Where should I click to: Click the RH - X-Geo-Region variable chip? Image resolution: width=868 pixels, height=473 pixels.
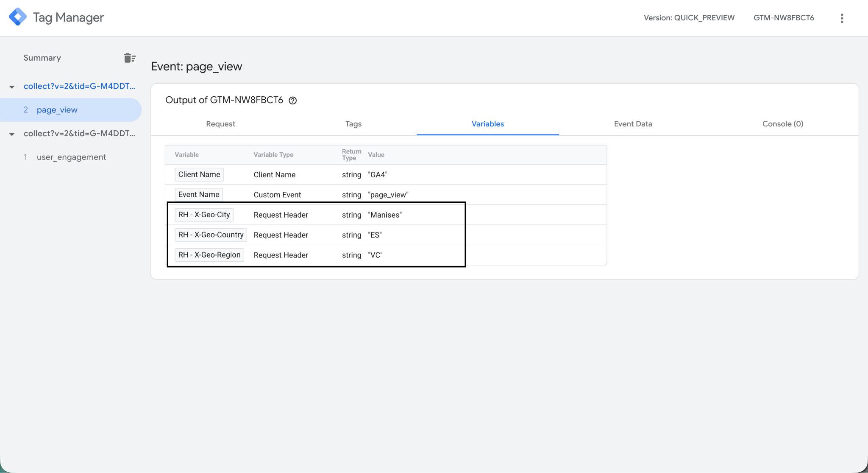coord(209,255)
